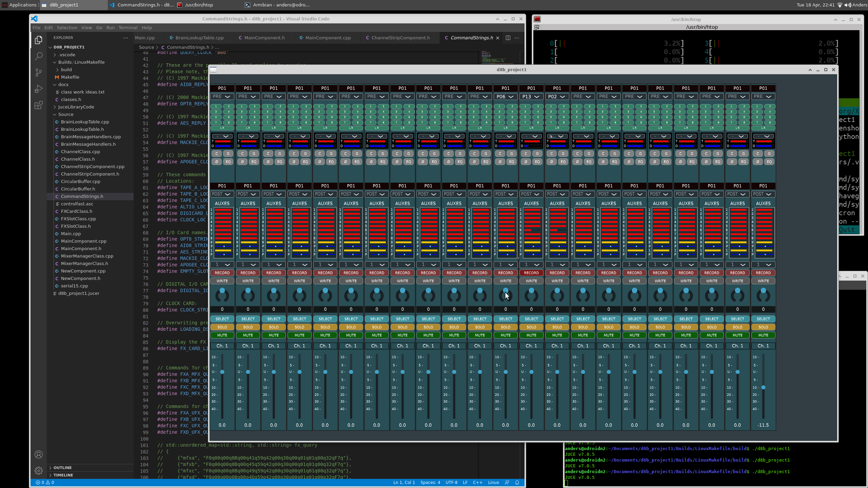Split the VS Code editor right
This screenshot has width=868, height=488.
tap(508, 38)
